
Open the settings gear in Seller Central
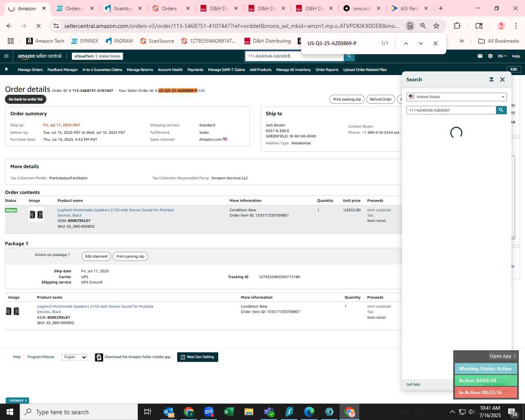pos(490,56)
